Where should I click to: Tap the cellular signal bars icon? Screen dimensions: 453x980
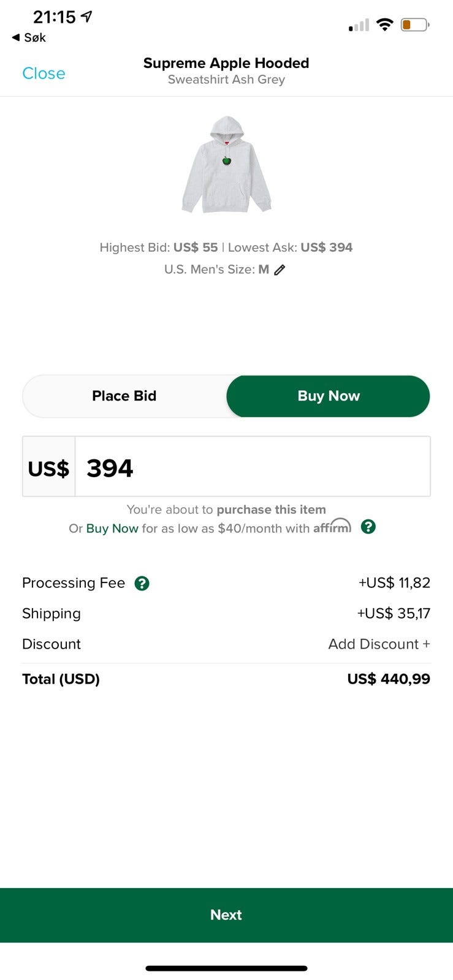tap(359, 25)
